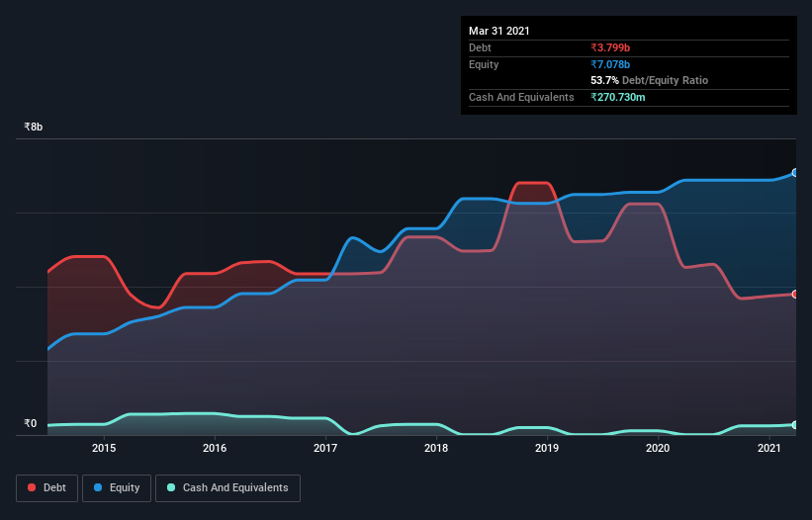Click the ₹8b y-axis label
Image resolution: width=812 pixels, height=520 pixels.
click(x=34, y=127)
